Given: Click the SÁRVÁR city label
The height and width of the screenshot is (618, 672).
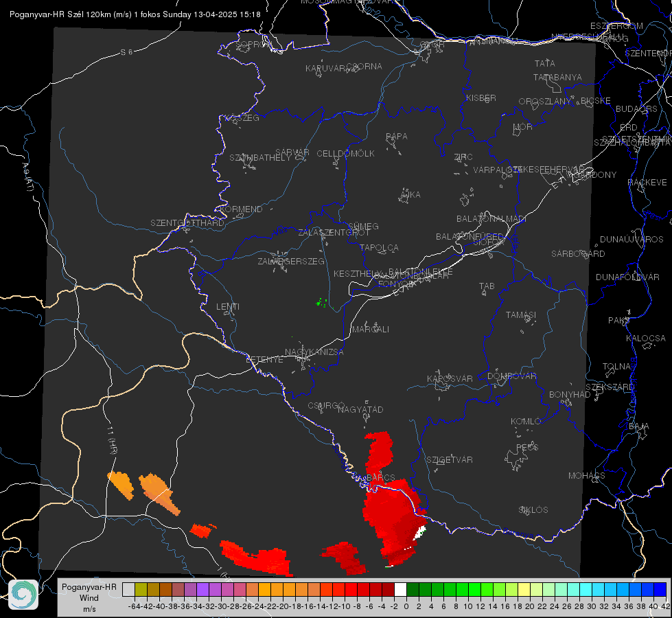Looking at the screenshot, I should click(x=292, y=152).
